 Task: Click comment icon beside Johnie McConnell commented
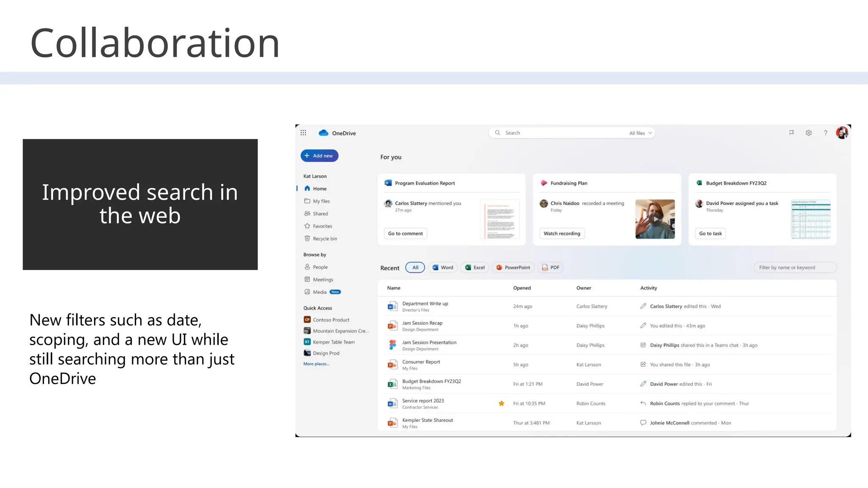pyautogui.click(x=643, y=423)
